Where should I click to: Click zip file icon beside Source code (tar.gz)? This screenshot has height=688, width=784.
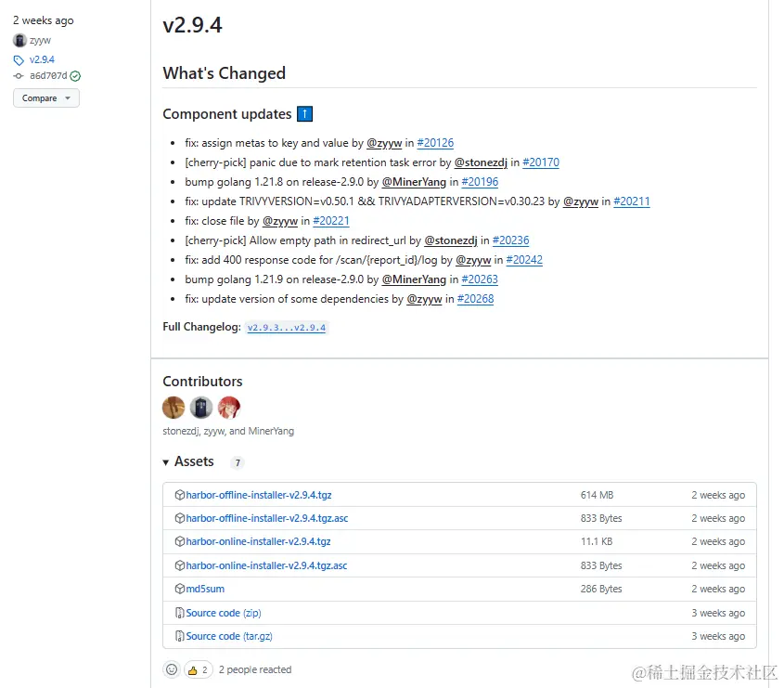(x=179, y=636)
